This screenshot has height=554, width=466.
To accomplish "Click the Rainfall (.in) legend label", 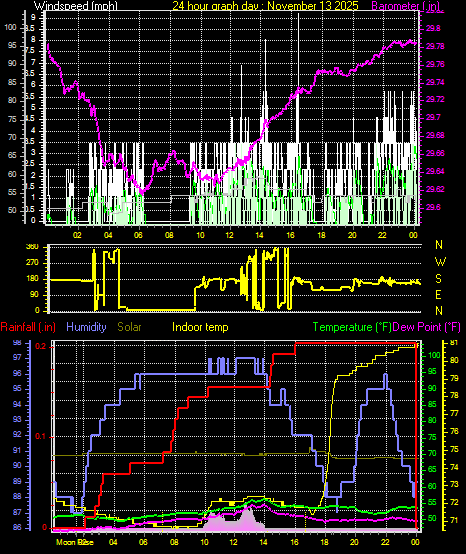I will tap(28, 327).
